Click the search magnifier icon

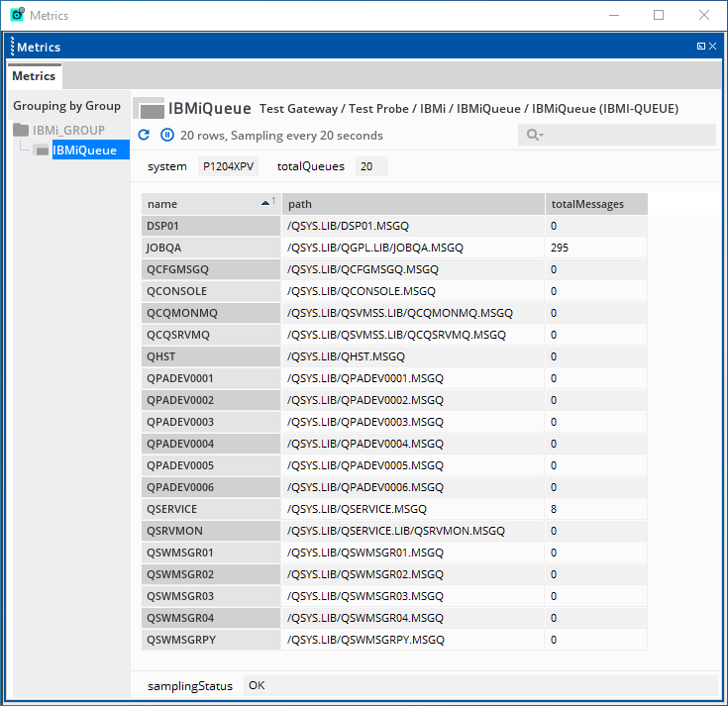532,136
